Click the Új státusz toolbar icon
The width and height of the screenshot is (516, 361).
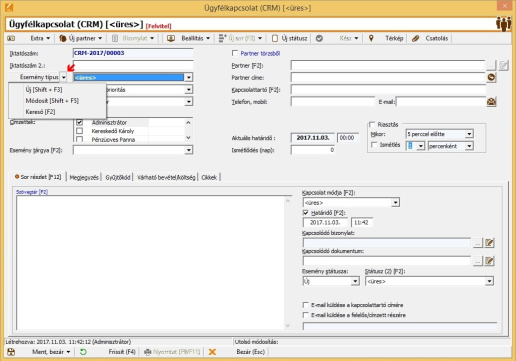click(x=275, y=38)
